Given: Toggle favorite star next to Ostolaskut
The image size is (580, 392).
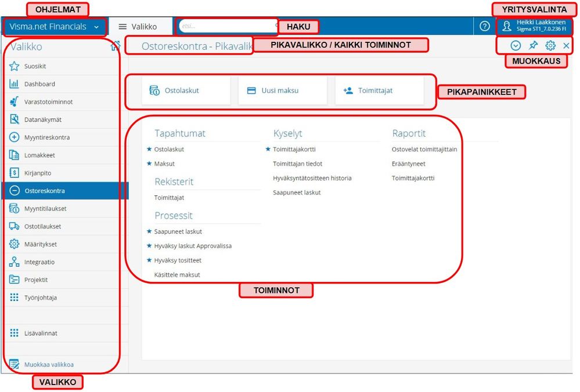Looking at the screenshot, I should point(149,149).
